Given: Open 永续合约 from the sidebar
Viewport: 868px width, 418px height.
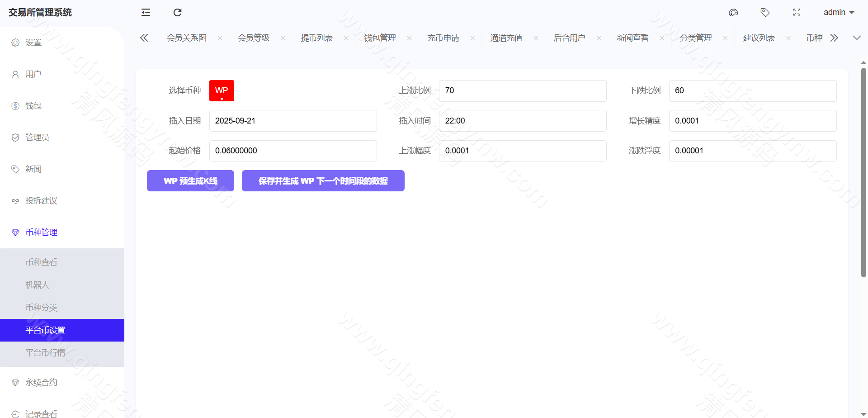Looking at the screenshot, I should (x=41, y=382).
